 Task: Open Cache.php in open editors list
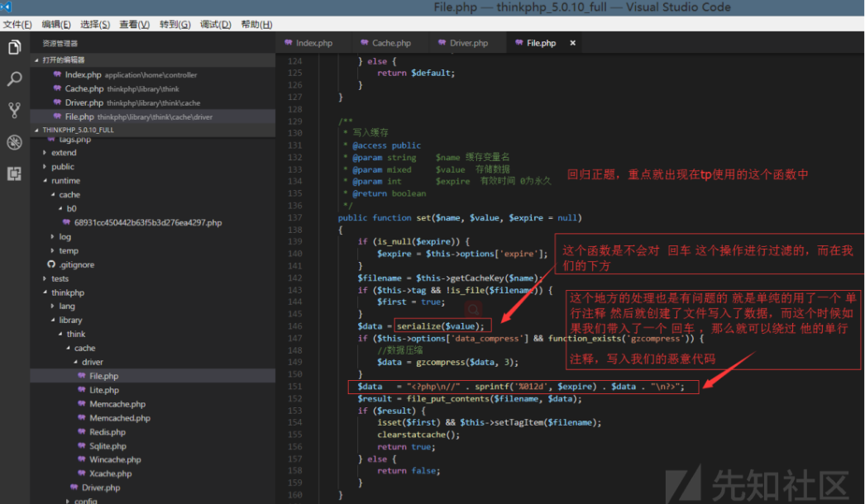pos(153,88)
